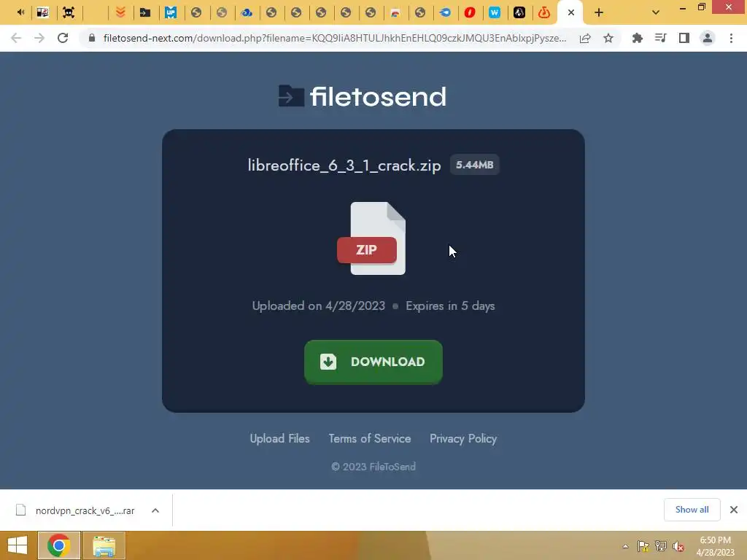Click the Chrome taskbar icon
The height and width of the screenshot is (560, 747).
click(x=58, y=545)
